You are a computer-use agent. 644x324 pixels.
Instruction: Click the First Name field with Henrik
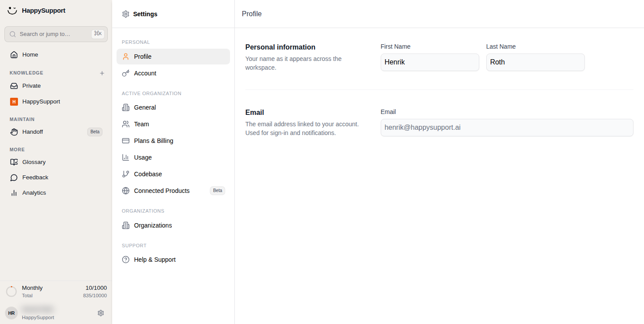click(430, 62)
